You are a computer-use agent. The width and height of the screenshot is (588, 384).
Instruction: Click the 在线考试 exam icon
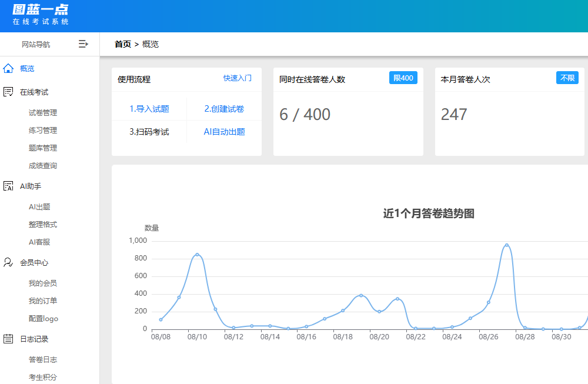8,92
